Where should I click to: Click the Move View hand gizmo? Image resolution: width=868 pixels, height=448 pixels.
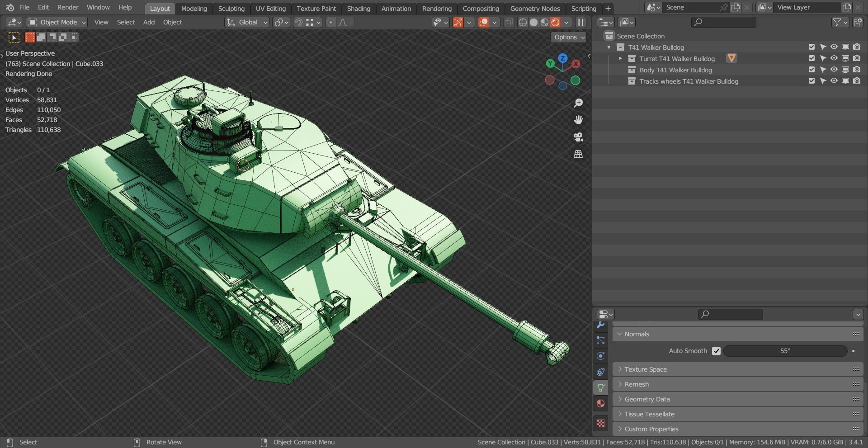coord(578,120)
